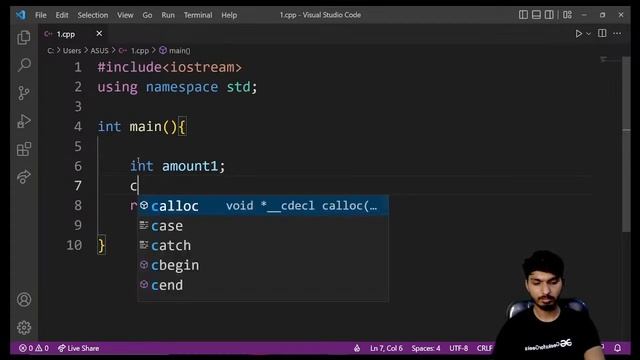Run the C++ file with play button
The image size is (640, 360).
click(578, 34)
